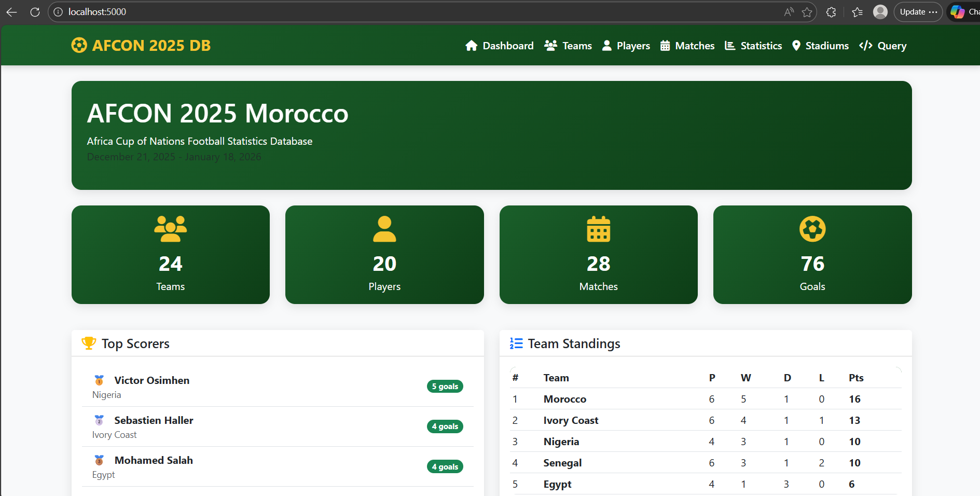This screenshot has height=496, width=980.
Task: Click the code icon next to Query
Action: tap(865, 46)
